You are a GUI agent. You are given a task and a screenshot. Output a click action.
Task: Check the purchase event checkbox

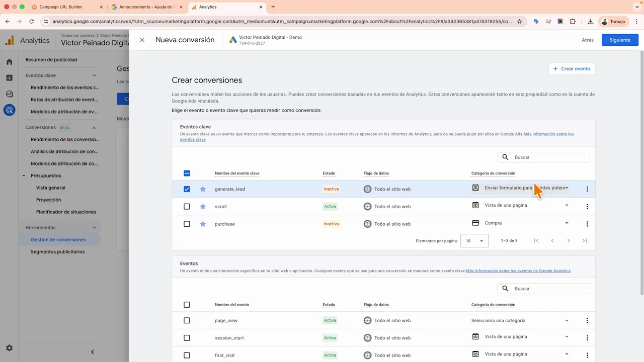tap(187, 224)
